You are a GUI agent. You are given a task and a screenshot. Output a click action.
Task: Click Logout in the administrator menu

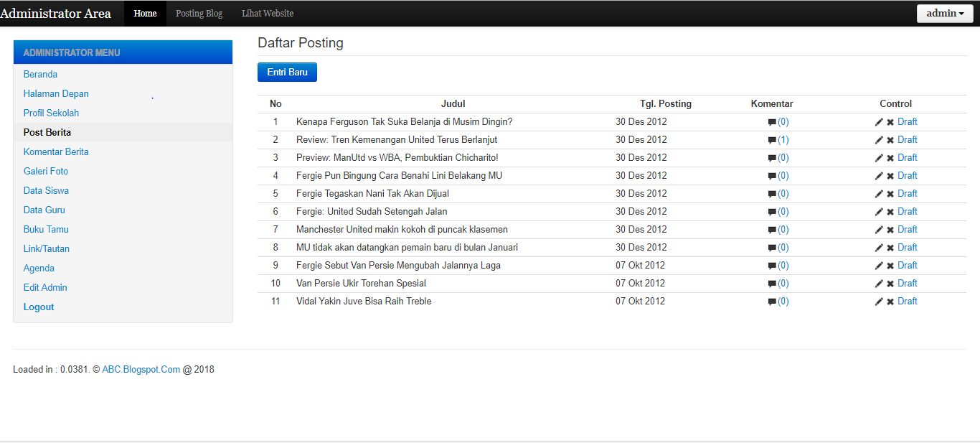[39, 307]
